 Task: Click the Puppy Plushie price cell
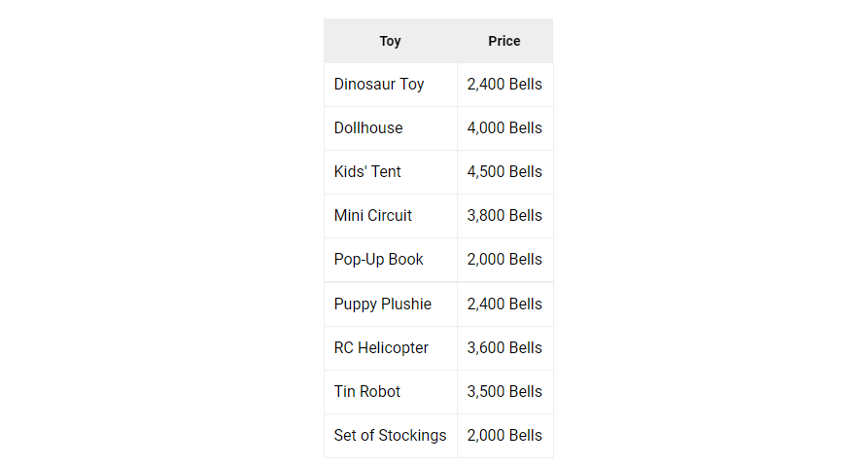[x=504, y=305]
